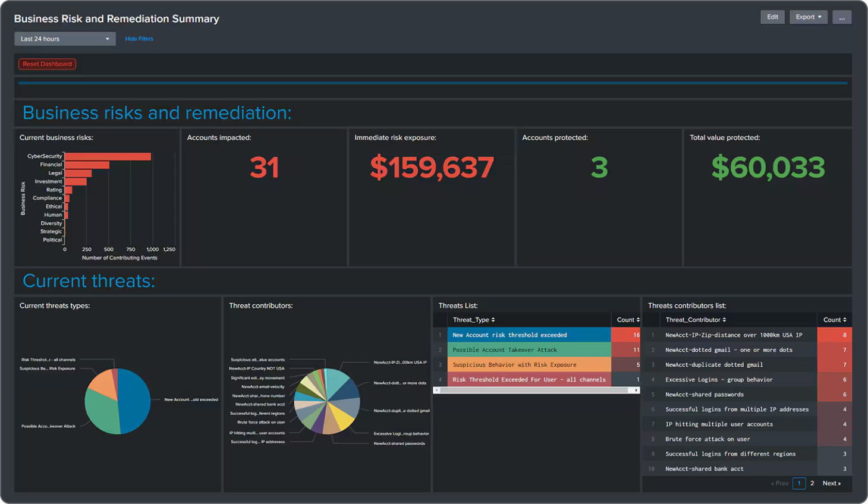Click the CyberSecurity bar in business risks chart
868x504 pixels.
pyautogui.click(x=108, y=156)
